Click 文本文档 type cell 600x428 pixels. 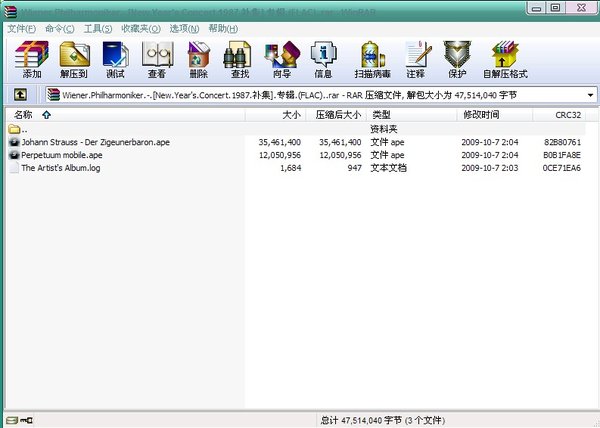point(388,168)
